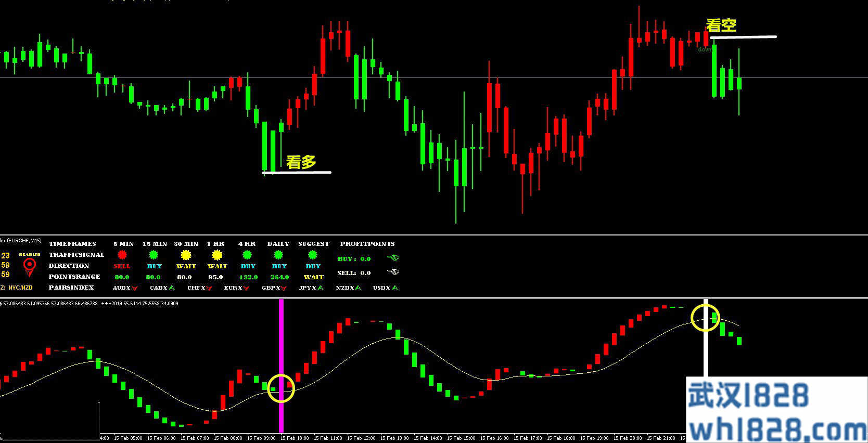Click the BUY direction under DAILY
This screenshot has width=868, height=443.
coord(279,266)
